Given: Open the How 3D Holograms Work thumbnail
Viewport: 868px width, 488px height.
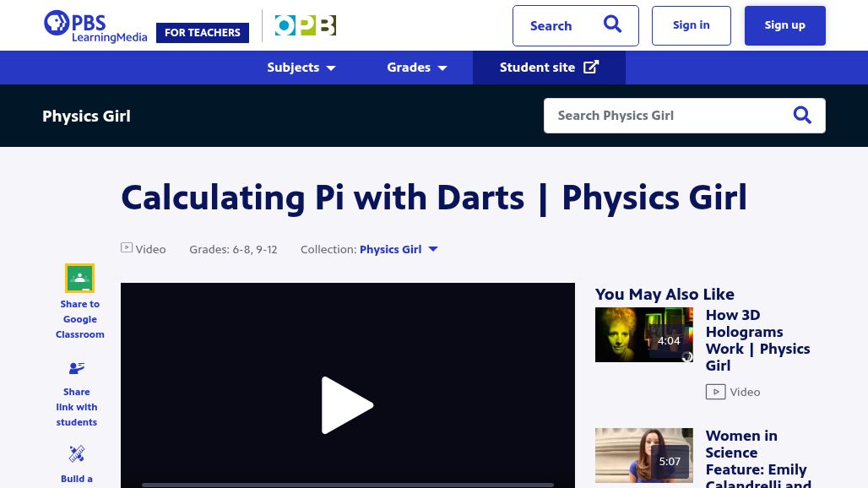Looking at the screenshot, I should point(643,334).
